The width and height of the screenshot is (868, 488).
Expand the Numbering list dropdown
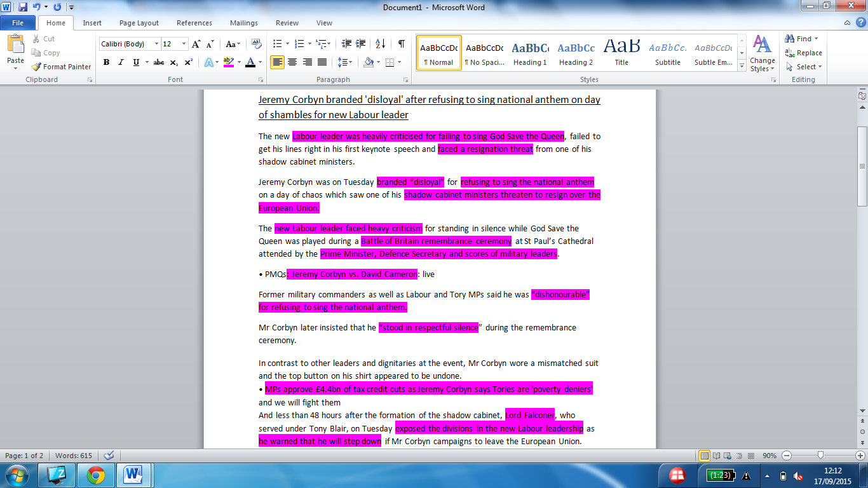309,44
